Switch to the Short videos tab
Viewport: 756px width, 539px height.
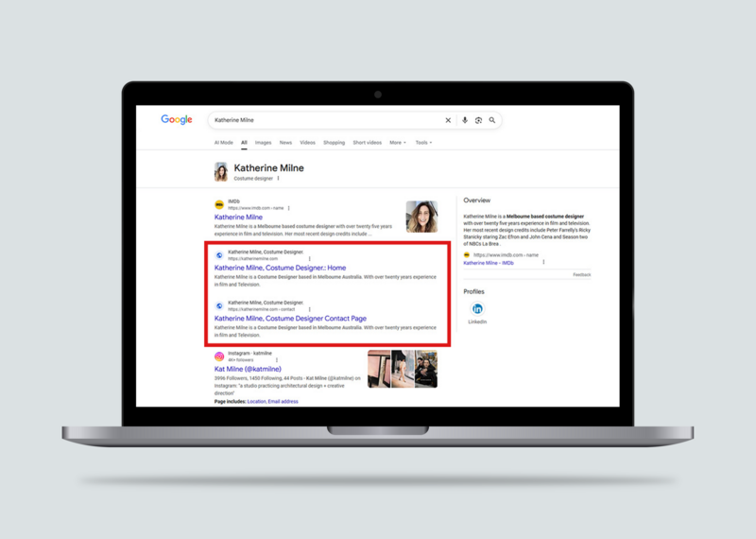[367, 143]
